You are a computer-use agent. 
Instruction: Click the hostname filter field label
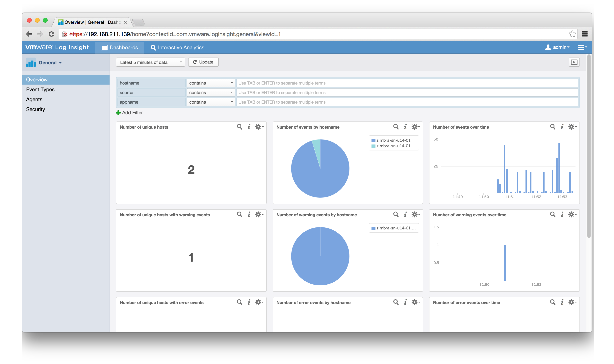151,83
